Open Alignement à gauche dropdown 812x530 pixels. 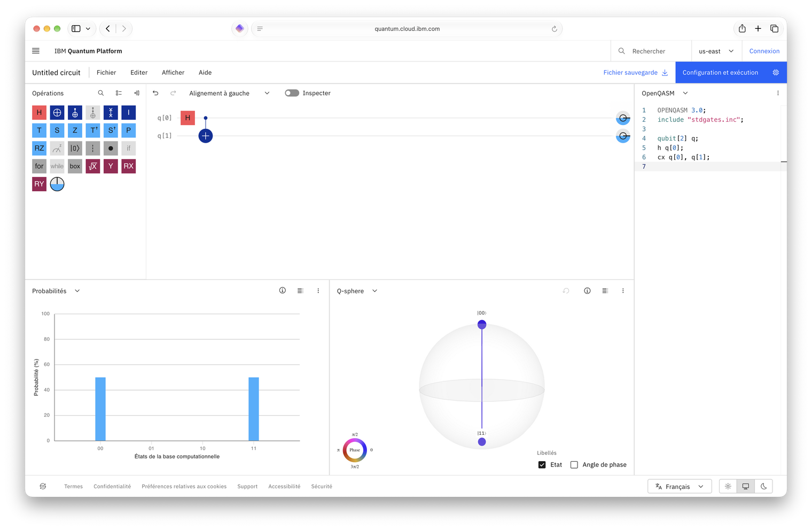point(230,93)
